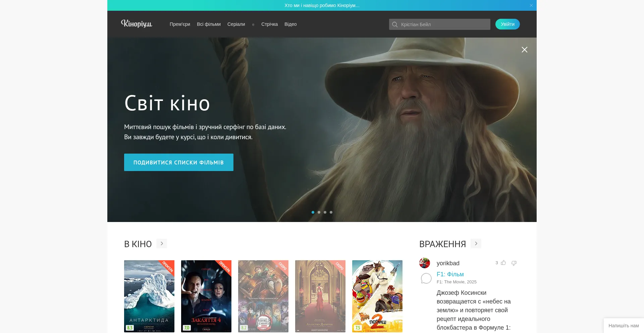Click the В КІНО heading

(x=138, y=244)
